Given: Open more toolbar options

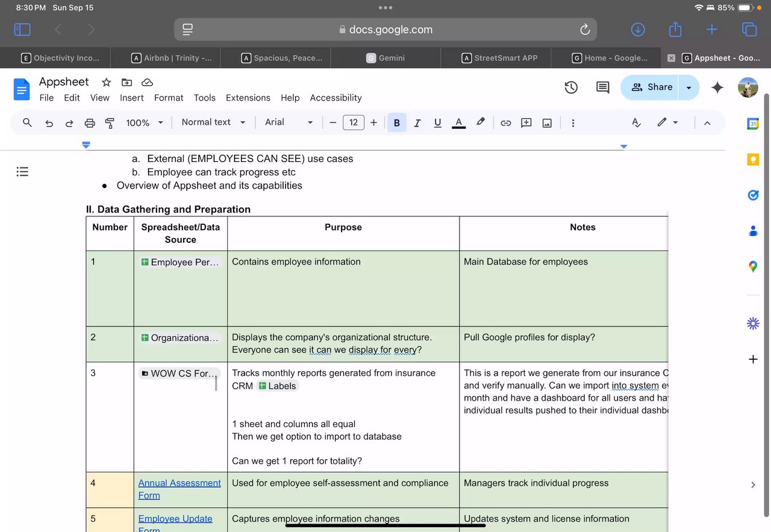Looking at the screenshot, I should pos(573,123).
